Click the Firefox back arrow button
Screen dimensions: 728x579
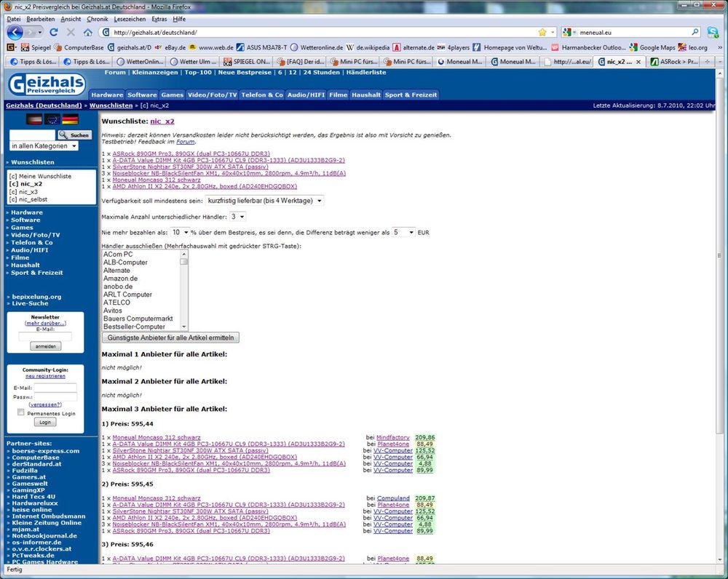[15, 32]
